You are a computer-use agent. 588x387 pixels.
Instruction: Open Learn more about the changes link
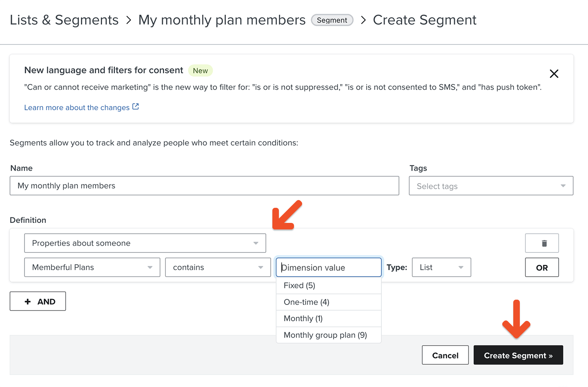(x=77, y=108)
